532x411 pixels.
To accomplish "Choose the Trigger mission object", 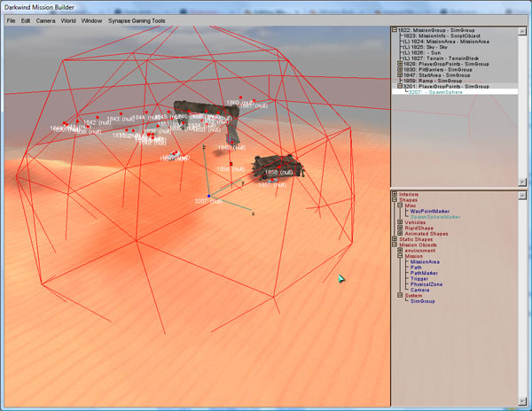I will point(420,279).
